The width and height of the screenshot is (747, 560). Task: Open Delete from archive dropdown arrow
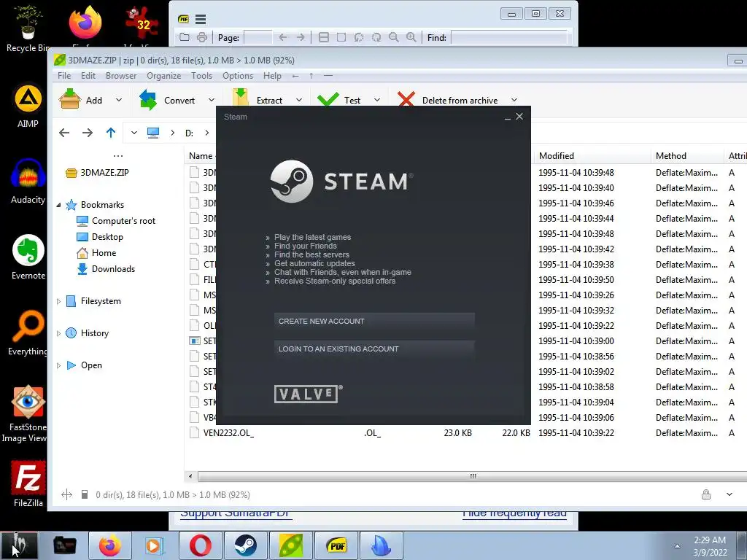[514, 100]
